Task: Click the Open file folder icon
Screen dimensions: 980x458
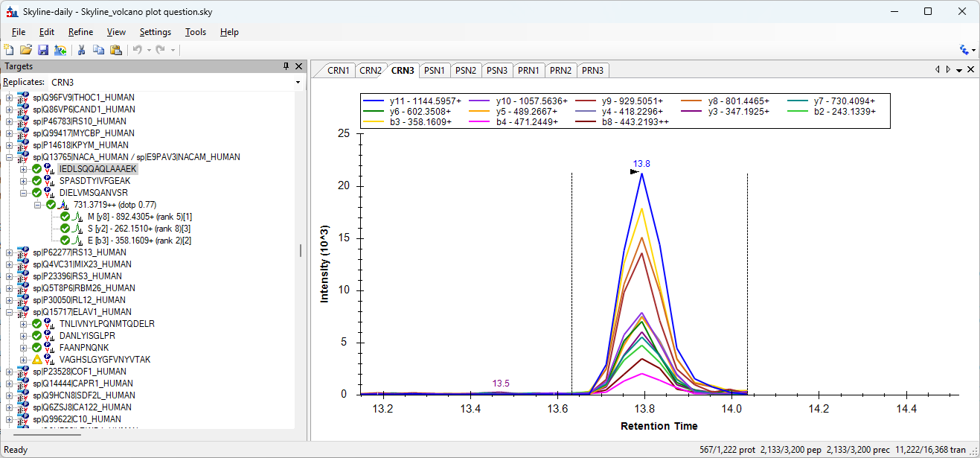Action: [x=26, y=50]
